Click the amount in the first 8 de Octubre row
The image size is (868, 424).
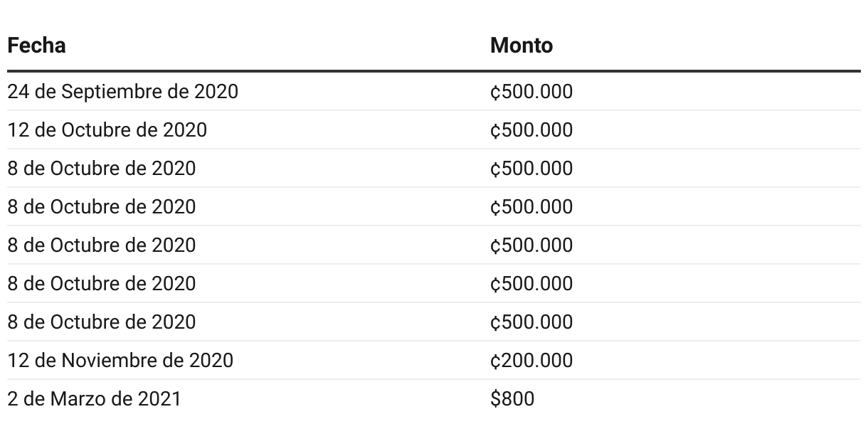point(531,169)
